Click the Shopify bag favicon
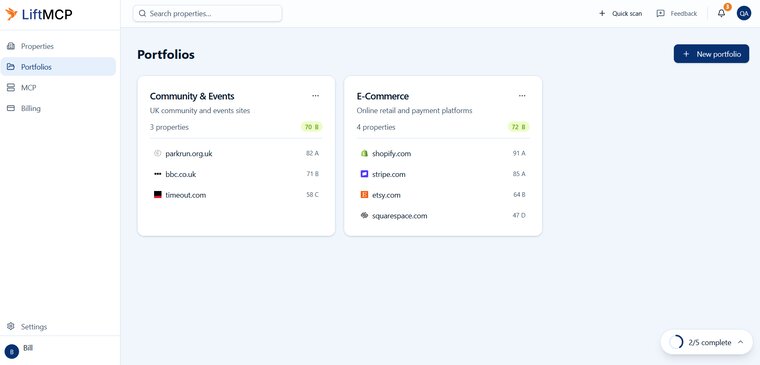760x365 pixels. pyautogui.click(x=364, y=153)
